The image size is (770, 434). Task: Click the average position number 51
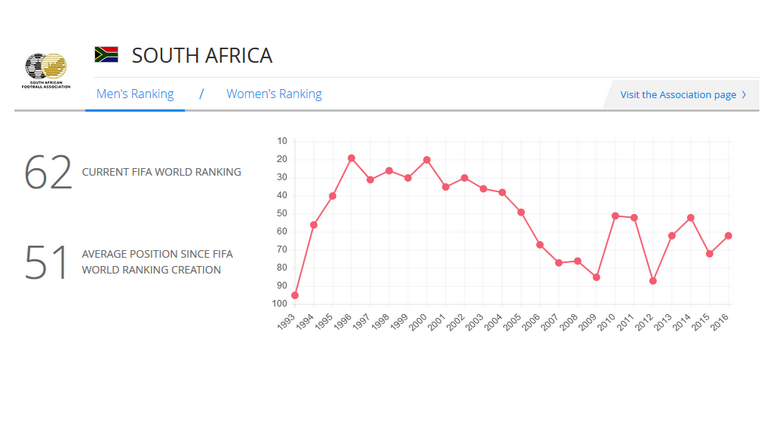coord(46,262)
